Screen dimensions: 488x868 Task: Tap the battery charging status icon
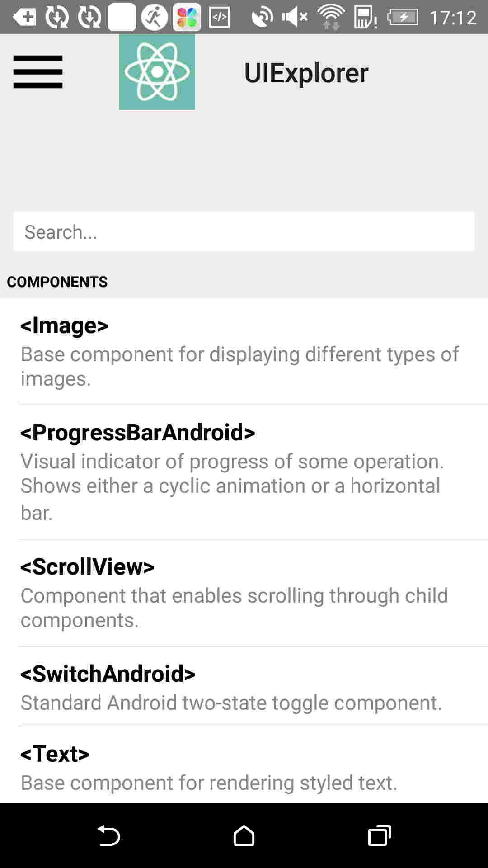click(x=403, y=17)
